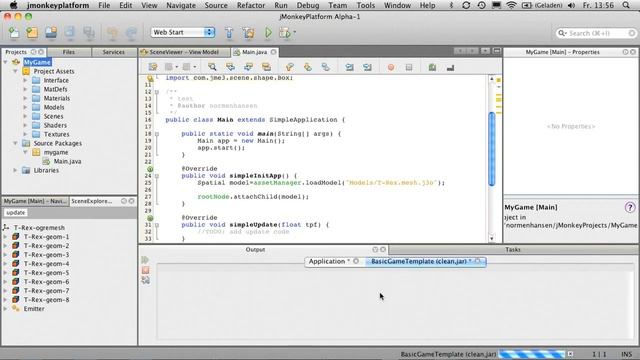Image resolution: width=640 pixels, height=360 pixels.
Task: Collapse the Source Packages node
Action: 16,143
